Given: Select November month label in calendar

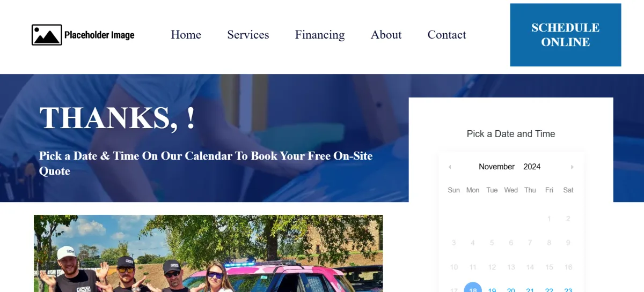Looking at the screenshot, I should (496, 167).
